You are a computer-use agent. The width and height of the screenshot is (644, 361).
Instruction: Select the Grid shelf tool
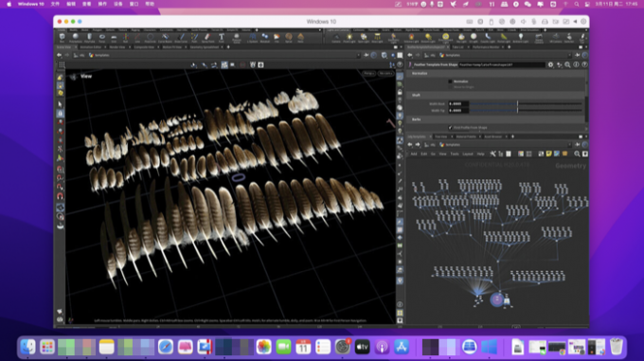[x=114, y=37]
